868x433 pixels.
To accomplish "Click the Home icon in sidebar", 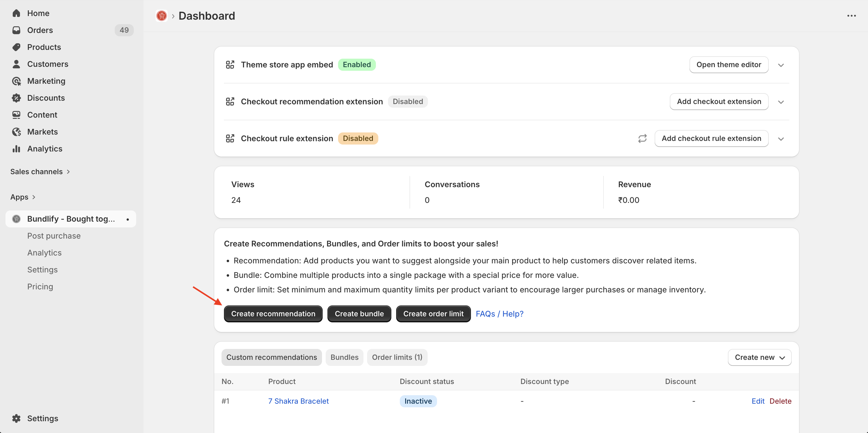I will (16, 13).
